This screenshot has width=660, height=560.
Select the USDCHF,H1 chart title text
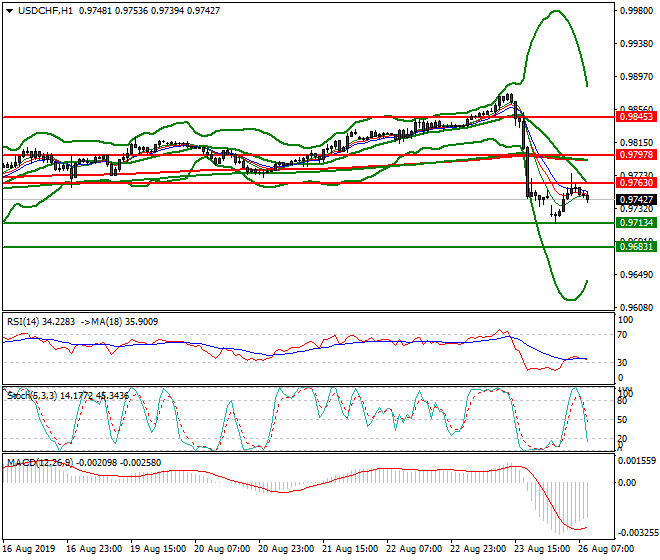coord(45,11)
